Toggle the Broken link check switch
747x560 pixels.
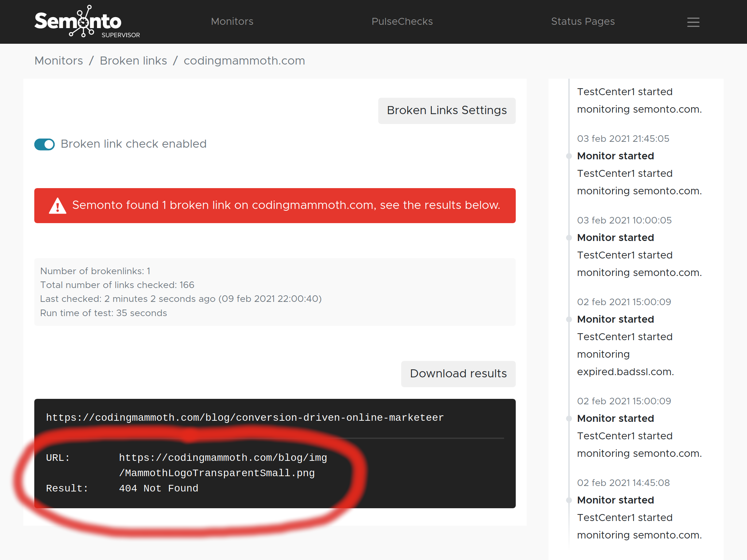click(x=44, y=144)
